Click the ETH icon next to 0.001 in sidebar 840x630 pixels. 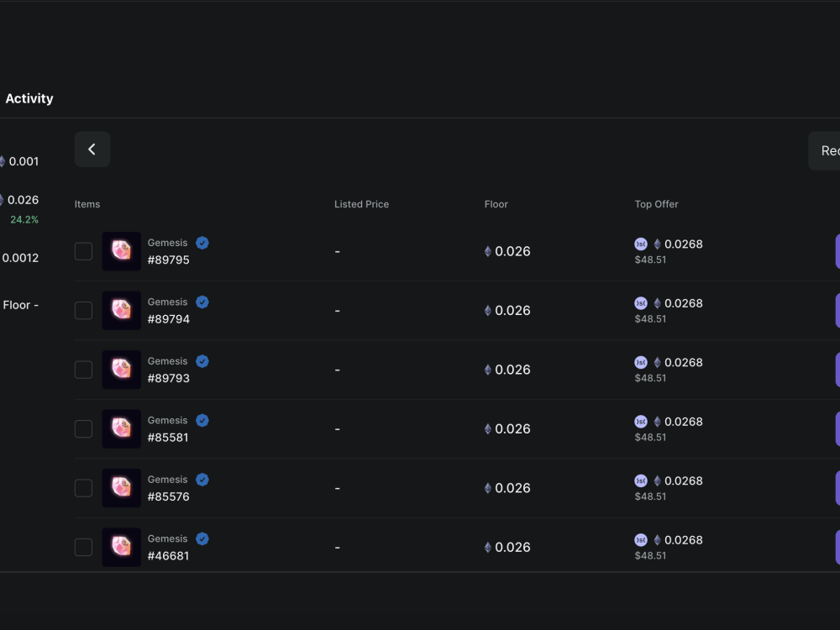[x=3, y=160]
